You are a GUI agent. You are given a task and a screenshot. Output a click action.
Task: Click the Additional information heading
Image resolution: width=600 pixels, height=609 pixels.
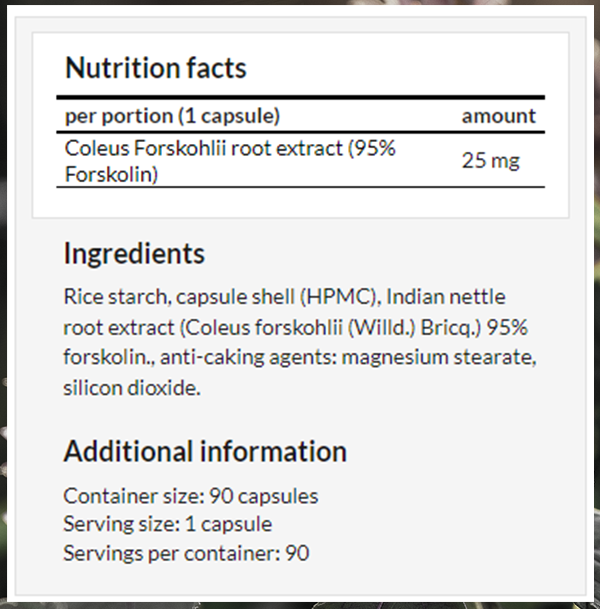[x=205, y=451]
